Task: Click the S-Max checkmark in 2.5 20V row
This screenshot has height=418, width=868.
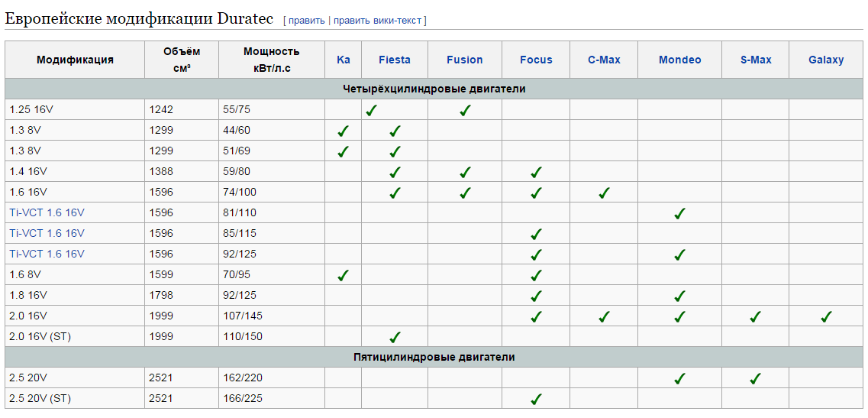Action: [755, 378]
